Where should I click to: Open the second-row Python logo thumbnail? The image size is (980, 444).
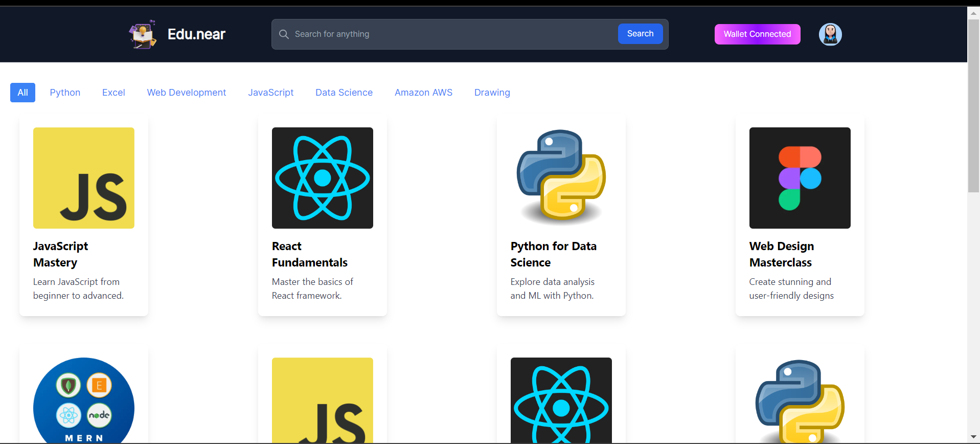click(800, 400)
